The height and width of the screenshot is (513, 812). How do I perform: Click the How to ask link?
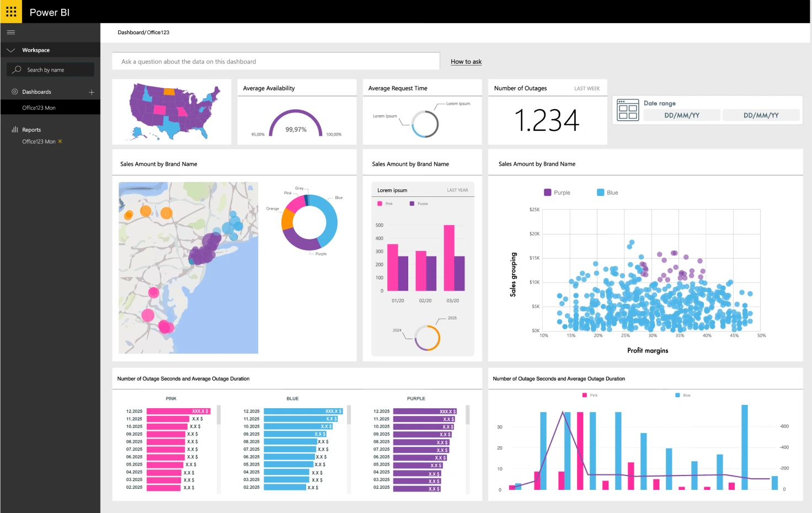click(466, 61)
